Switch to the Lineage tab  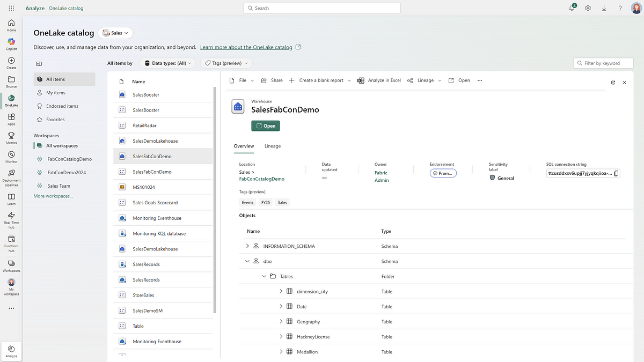[x=272, y=146]
